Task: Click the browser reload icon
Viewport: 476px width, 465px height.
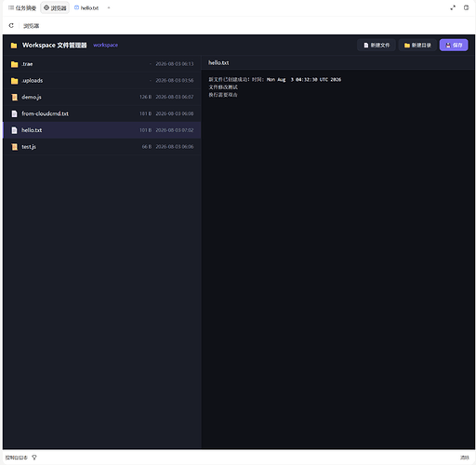Action: [11, 25]
